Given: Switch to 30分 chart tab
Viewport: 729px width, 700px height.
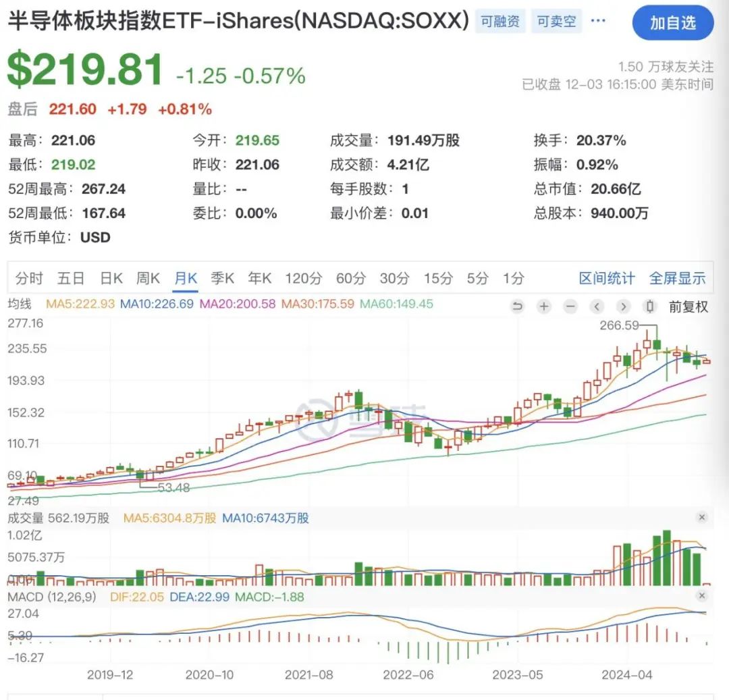Looking at the screenshot, I should click(395, 278).
